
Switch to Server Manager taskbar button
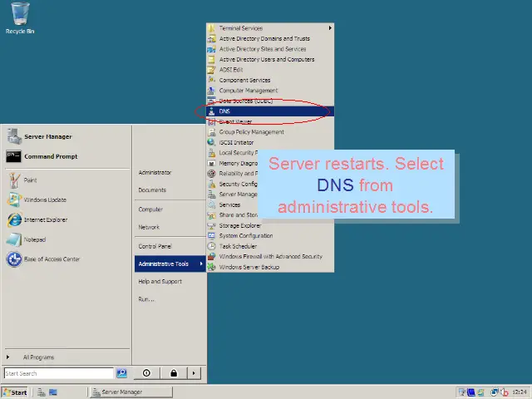pos(131,392)
